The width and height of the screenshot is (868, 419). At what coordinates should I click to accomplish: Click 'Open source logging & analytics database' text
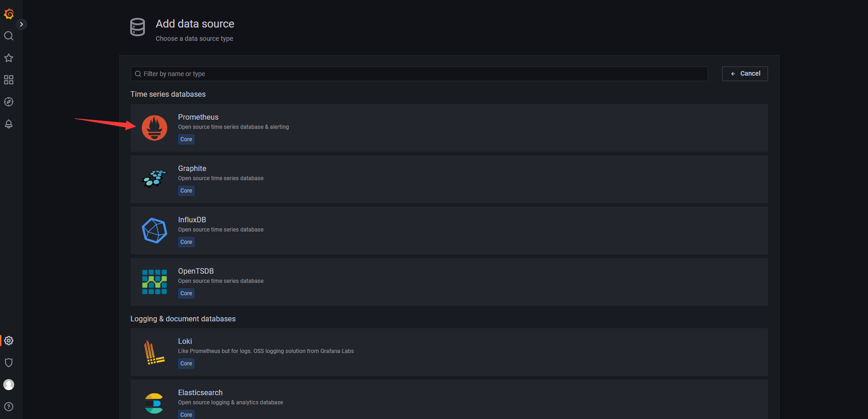click(x=231, y=402)
